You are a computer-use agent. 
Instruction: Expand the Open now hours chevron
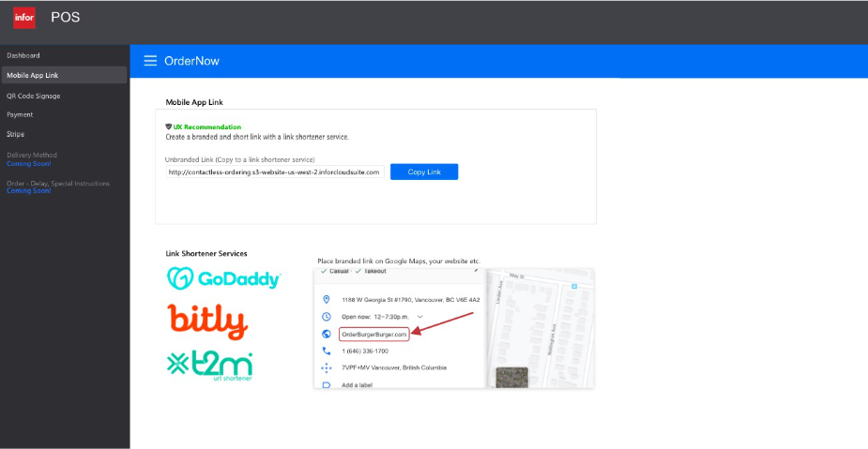click(420, 317)
